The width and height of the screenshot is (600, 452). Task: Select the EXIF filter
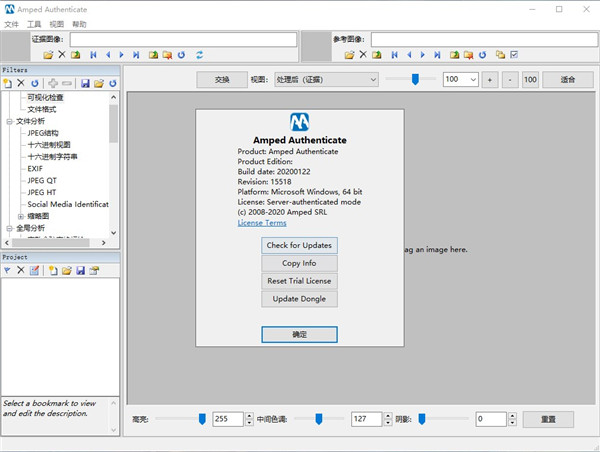click(x=35, y=169)
